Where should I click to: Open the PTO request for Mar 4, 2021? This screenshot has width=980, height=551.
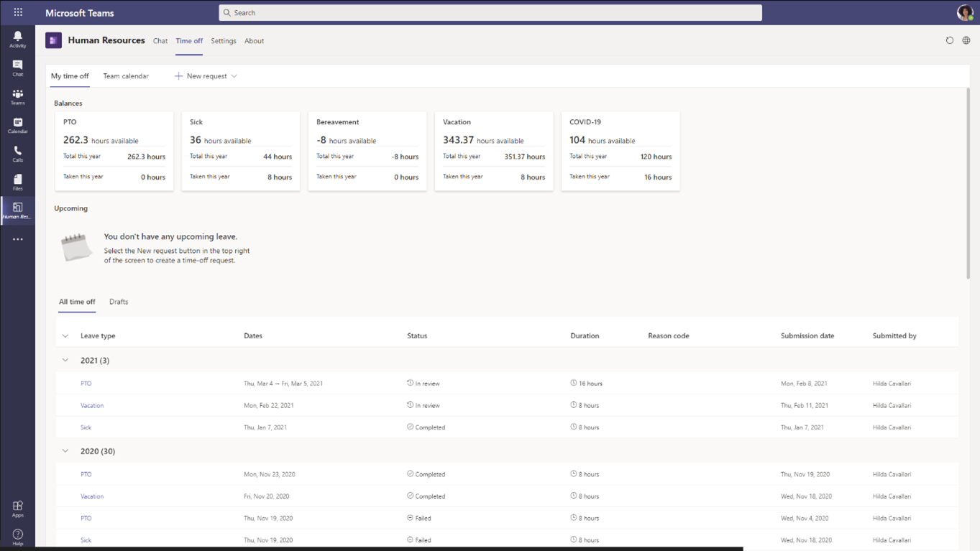click(86, 384)
